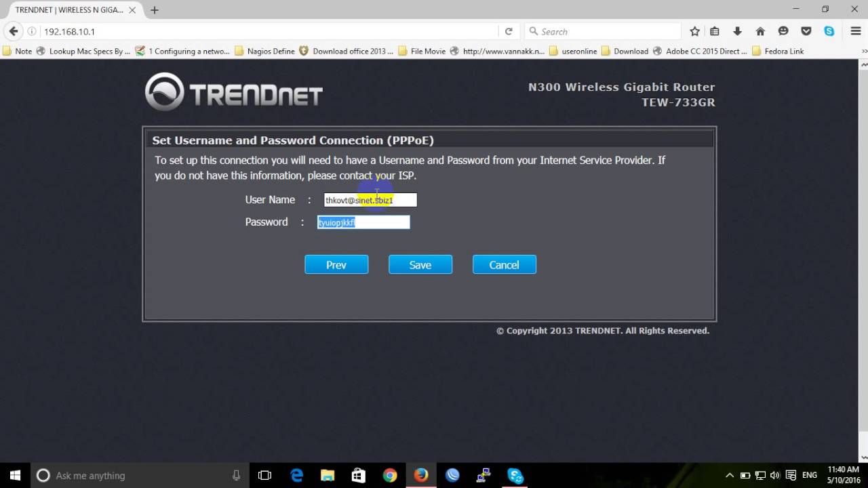868x488 pixels.
Task: Open Windows Store from taskbar
Action: 359,475
